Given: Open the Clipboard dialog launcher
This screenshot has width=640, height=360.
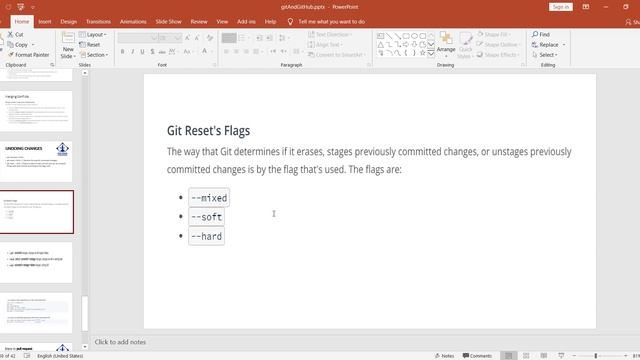Looking at the screenshot, I should pos(52,65).
